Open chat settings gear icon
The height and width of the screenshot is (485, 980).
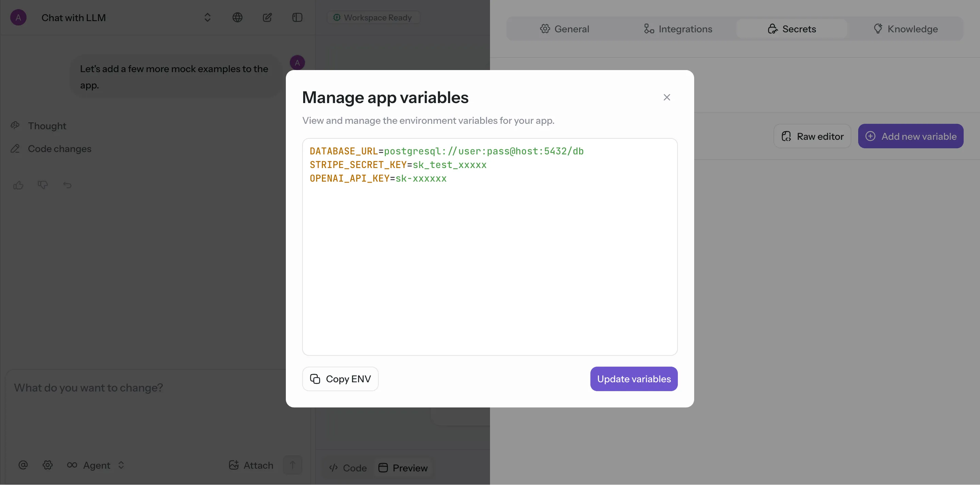click(48, 465)
